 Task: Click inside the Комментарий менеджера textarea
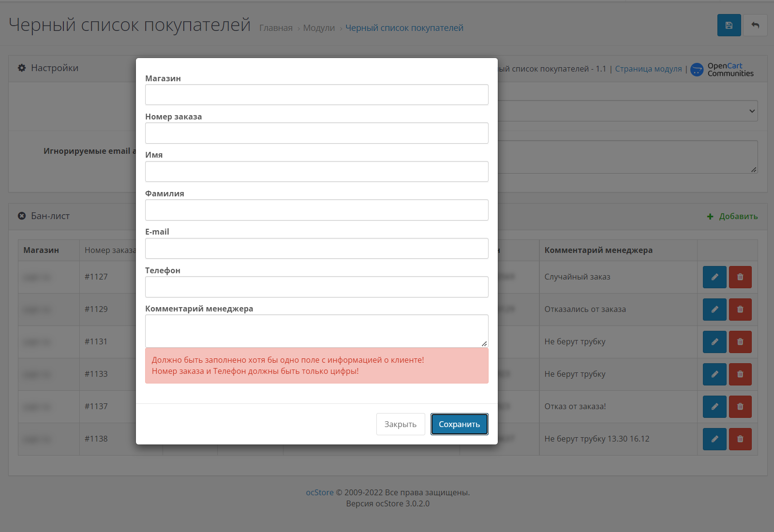click(x=317, y=331)
